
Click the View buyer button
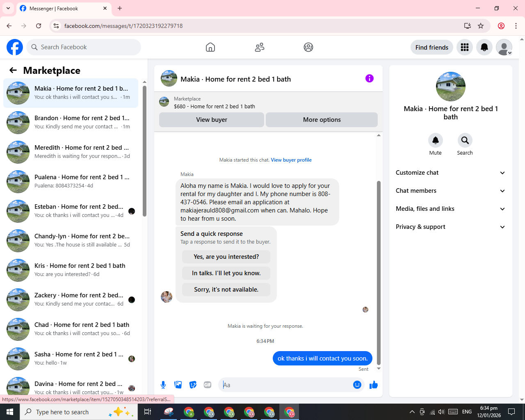click(x=212, y=120)
